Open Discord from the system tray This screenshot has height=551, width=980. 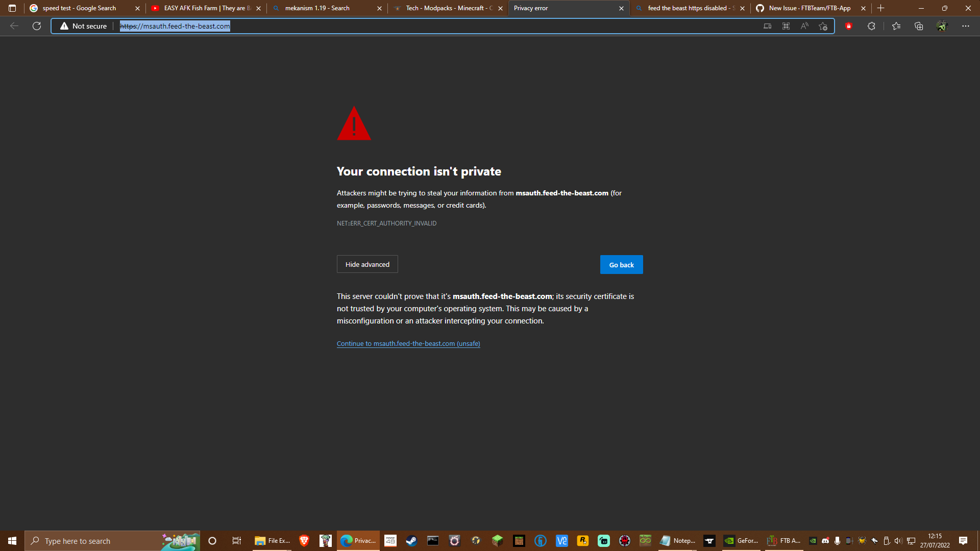pos(825,541)
